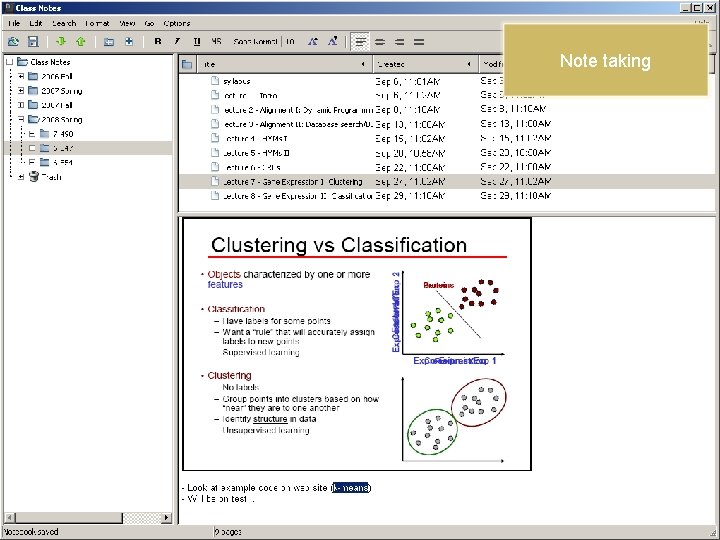720x540 pixels.
Task: Click the New Folder toolbar icon
Action: pos(109,42)
